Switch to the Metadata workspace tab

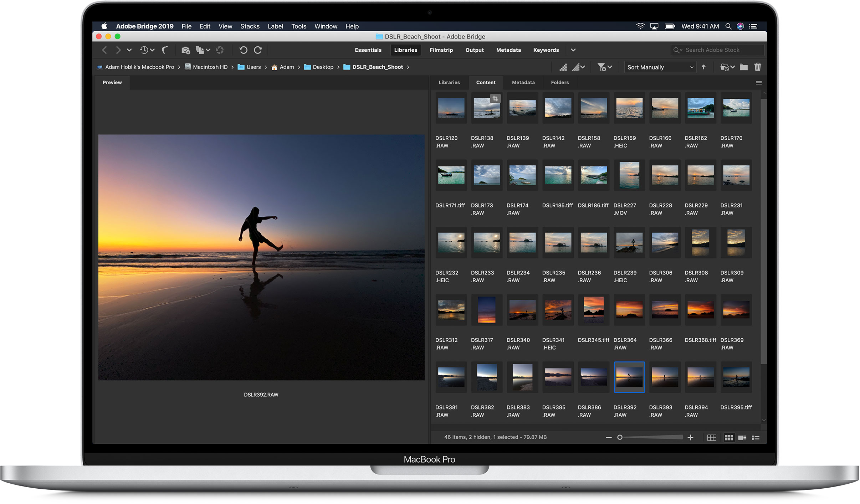[508, 50]
